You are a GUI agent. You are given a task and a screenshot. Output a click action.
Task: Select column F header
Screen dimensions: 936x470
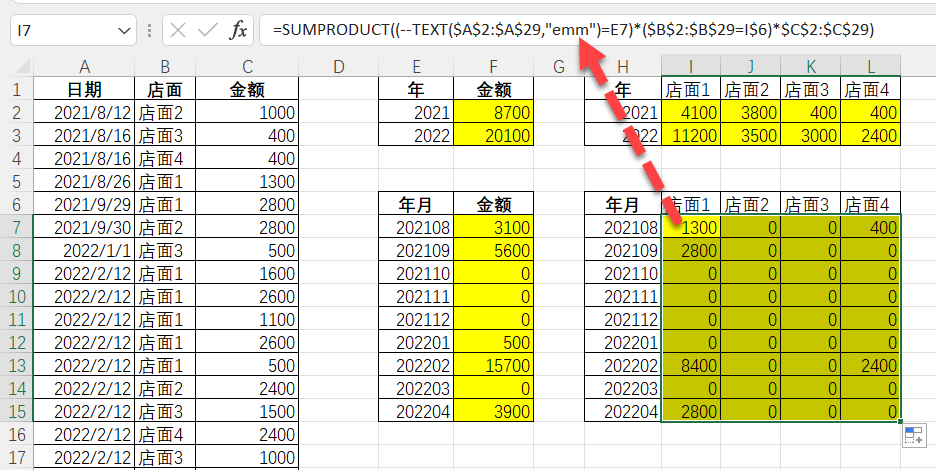494,66
